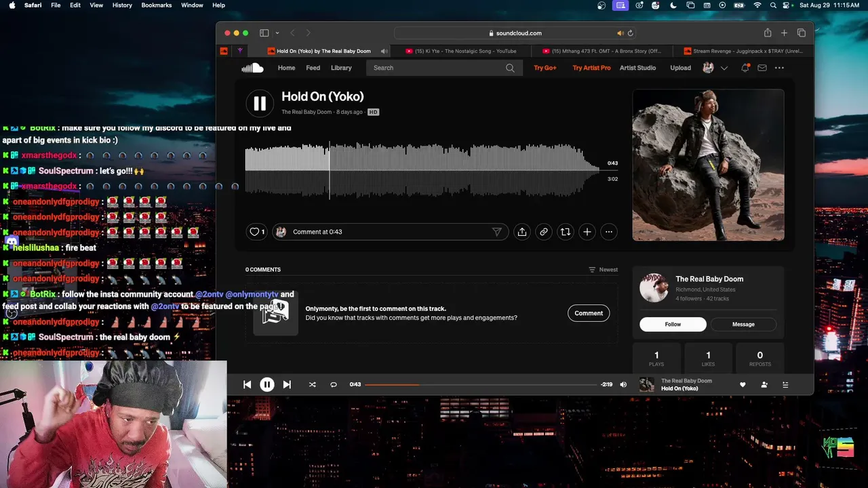Share the track using the share icon
Image resolution: width=868 pixels, height=488 pixels.
(x=521, y=232)
